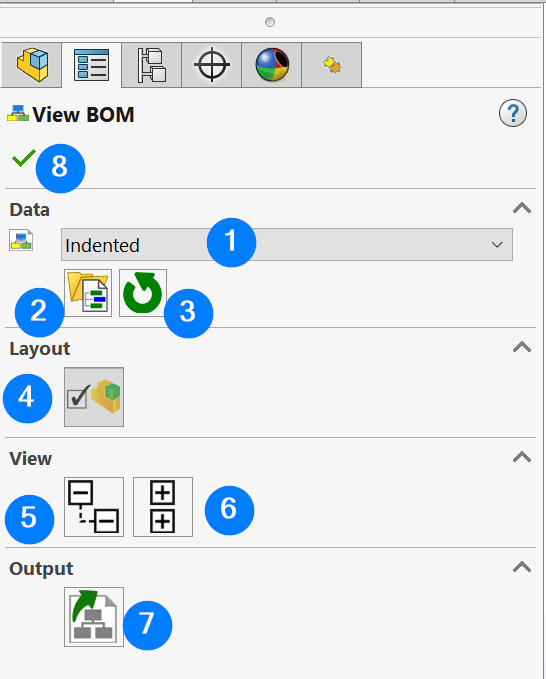The width and height of the screenshot is (546, 679).
Task: Switch to the PropertyManager tab
Action: (x=91, y=65)
